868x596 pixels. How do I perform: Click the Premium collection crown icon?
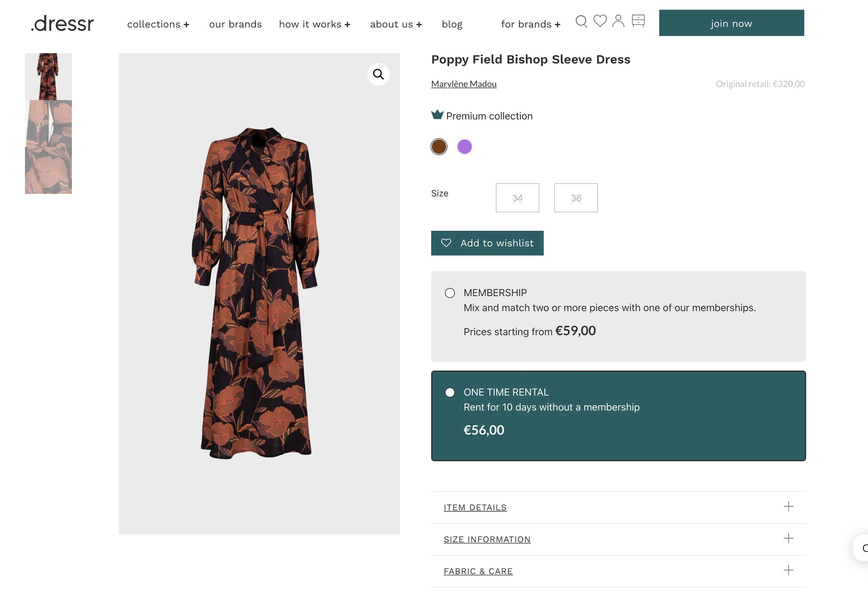click(437, 115)
